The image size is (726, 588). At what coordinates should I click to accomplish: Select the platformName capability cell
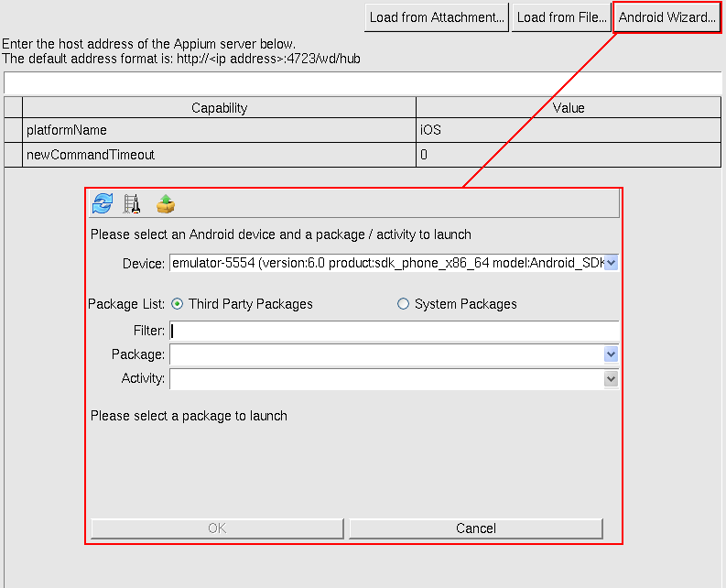tap(219, 130)
